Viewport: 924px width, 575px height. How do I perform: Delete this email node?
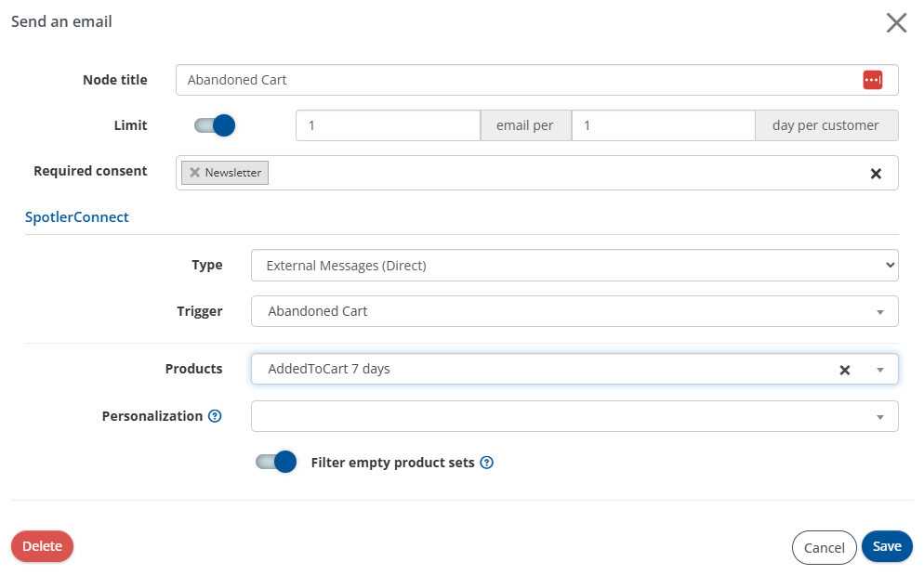click(x=41, y=547)
